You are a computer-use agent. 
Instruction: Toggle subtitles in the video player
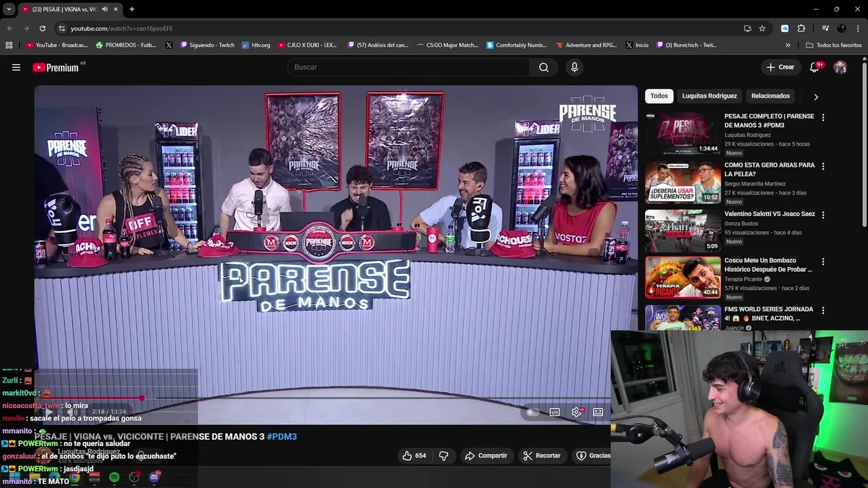555,412
